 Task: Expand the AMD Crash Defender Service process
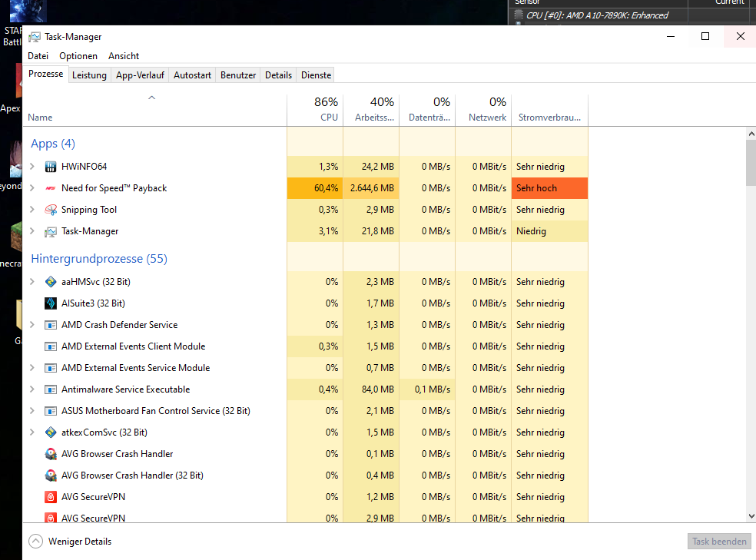pos(32,325)
